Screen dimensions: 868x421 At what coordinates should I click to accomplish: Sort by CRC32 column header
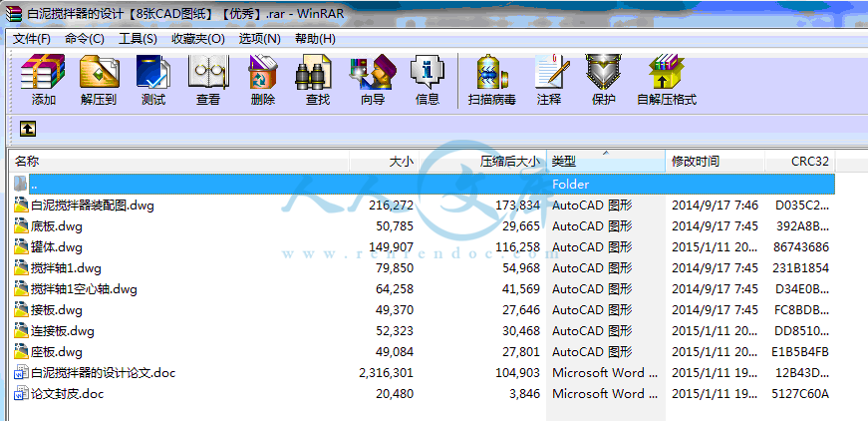[x=800, y=162]
